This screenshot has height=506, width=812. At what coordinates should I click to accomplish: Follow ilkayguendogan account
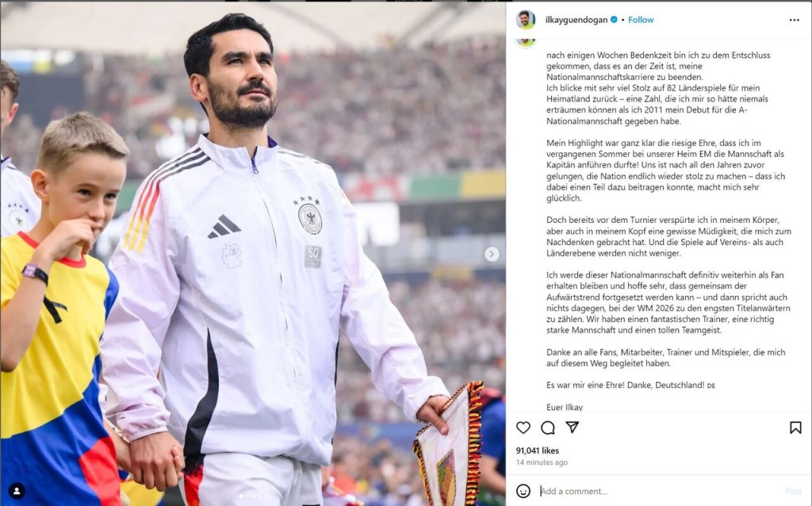[641, 20]
